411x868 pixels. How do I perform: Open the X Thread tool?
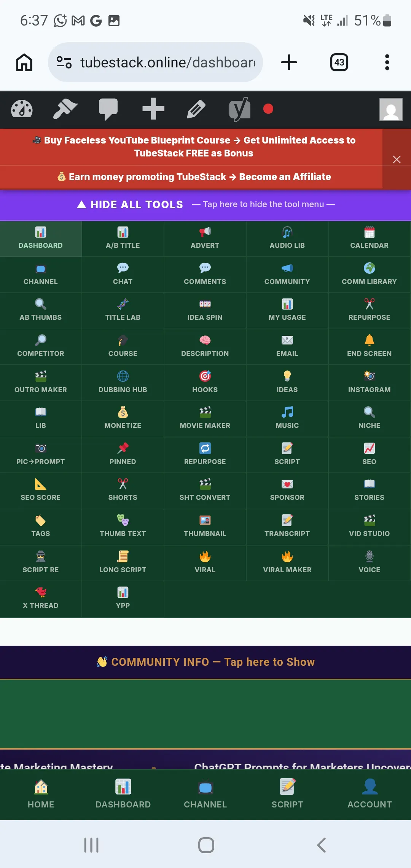tap(41, 599)
